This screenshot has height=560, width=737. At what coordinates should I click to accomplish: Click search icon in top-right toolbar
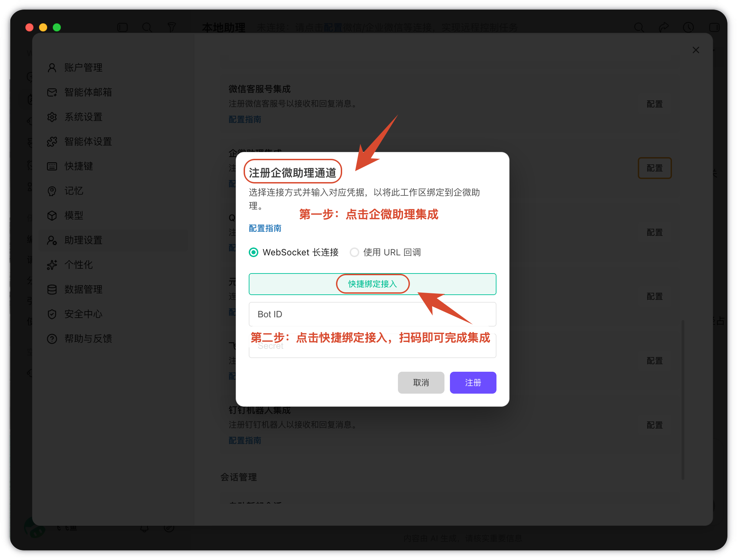point(639,27)
